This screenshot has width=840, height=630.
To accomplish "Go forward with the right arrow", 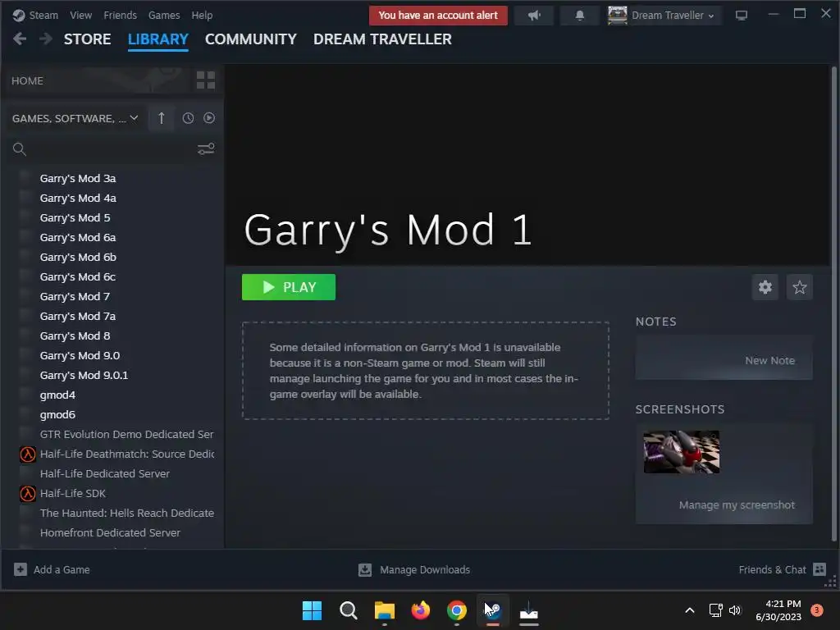I will pyautogui.click(x=46, y=39).
